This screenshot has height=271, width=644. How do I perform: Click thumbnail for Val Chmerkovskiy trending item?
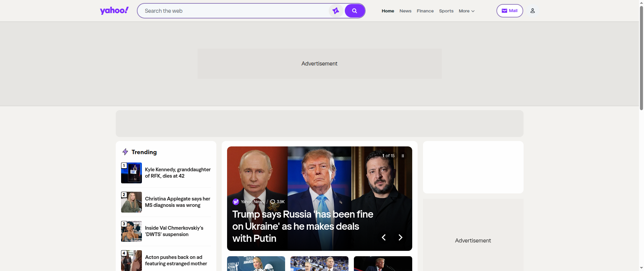coord(131,231)
